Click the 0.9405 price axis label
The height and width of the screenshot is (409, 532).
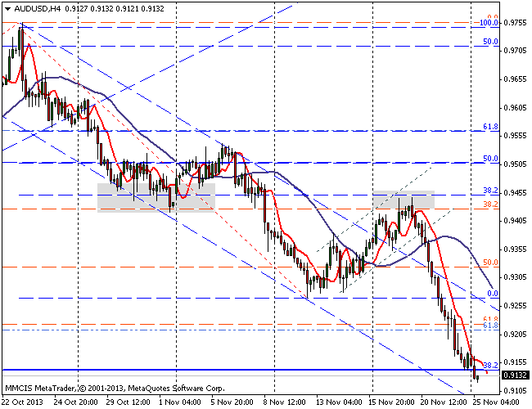[516, 221]
